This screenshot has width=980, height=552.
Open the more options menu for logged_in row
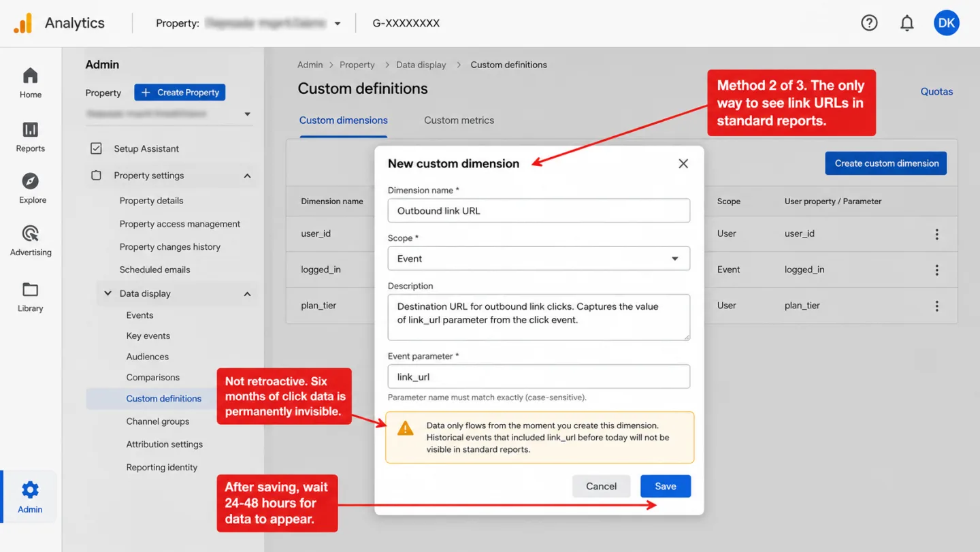coord(936,270)
